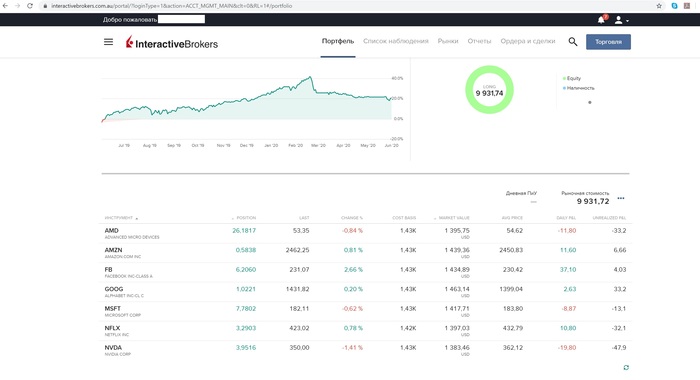Click the Interactive Brokers logo

point(172,42)
